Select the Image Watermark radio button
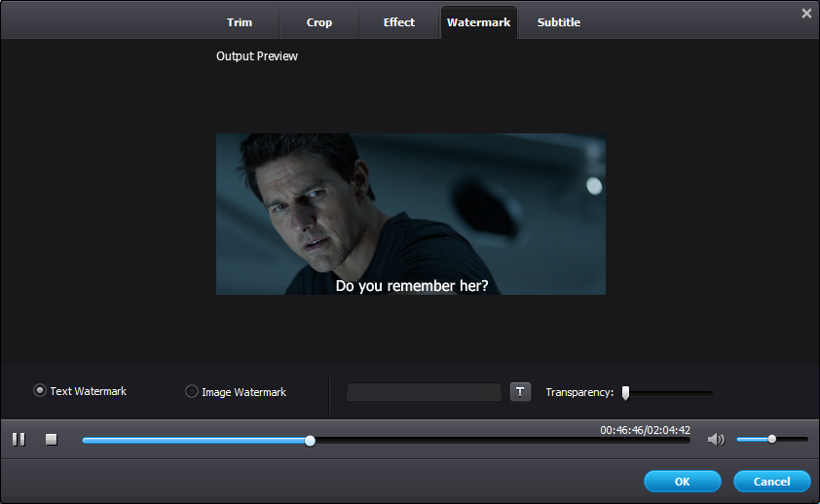Image resolution: width=820 pixels, height=504 pixels. [192, 392]
